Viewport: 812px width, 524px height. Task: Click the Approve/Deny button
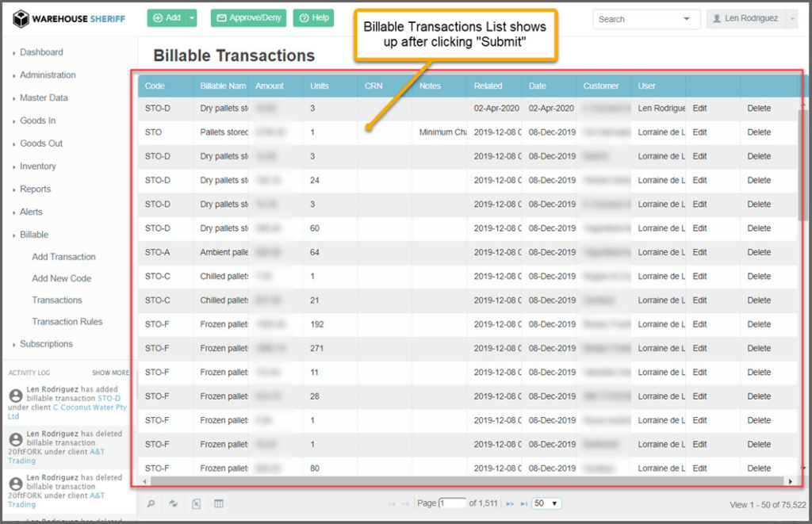[x=248, y=18]
